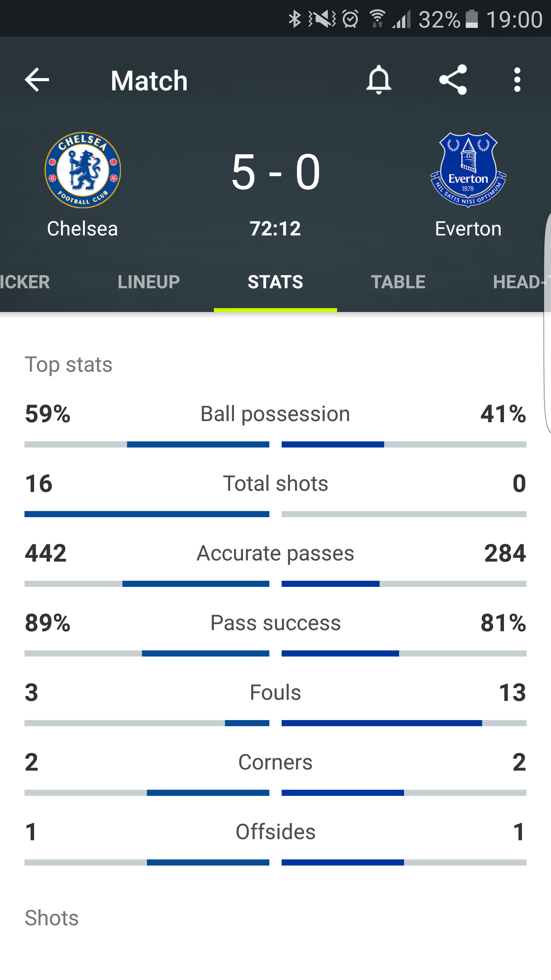
Task: Open the share icon
Action: point(453,80)
